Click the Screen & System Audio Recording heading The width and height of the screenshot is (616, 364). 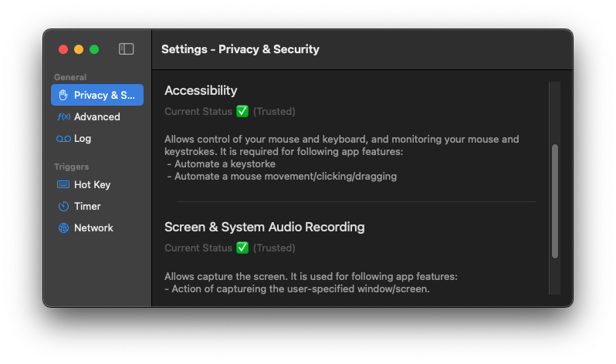pyautogui.click(x=264, y=227)
